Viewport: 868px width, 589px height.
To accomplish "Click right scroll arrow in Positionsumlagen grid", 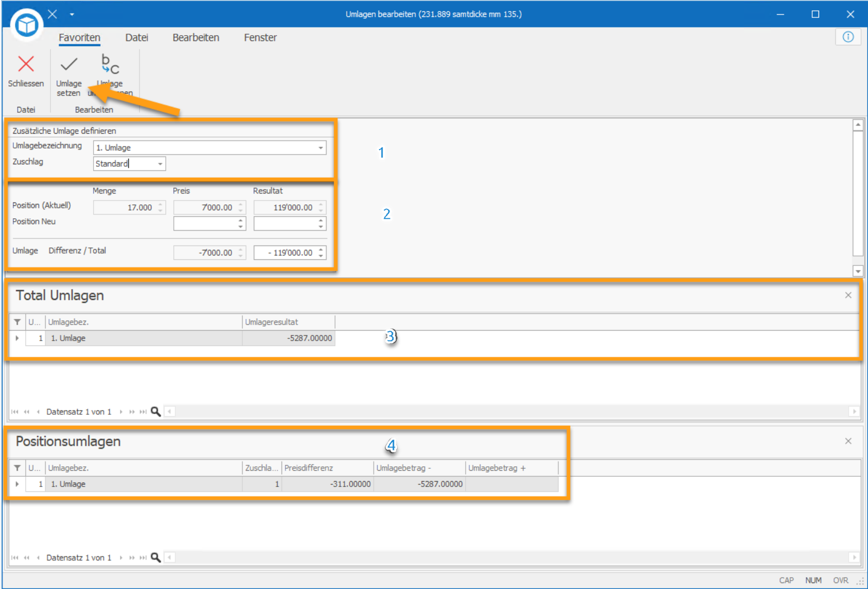I will coord(854,557).
